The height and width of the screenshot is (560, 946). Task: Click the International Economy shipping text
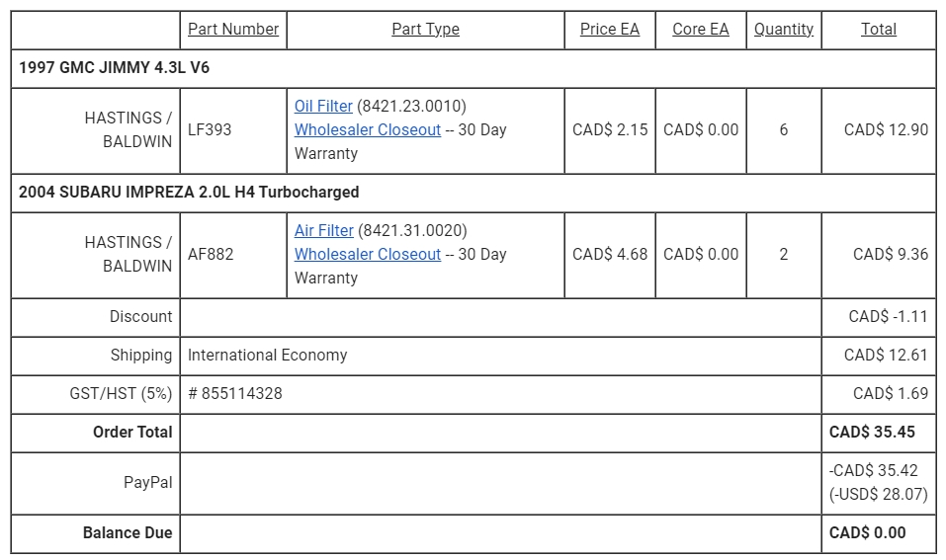click(x=267, y=355)
